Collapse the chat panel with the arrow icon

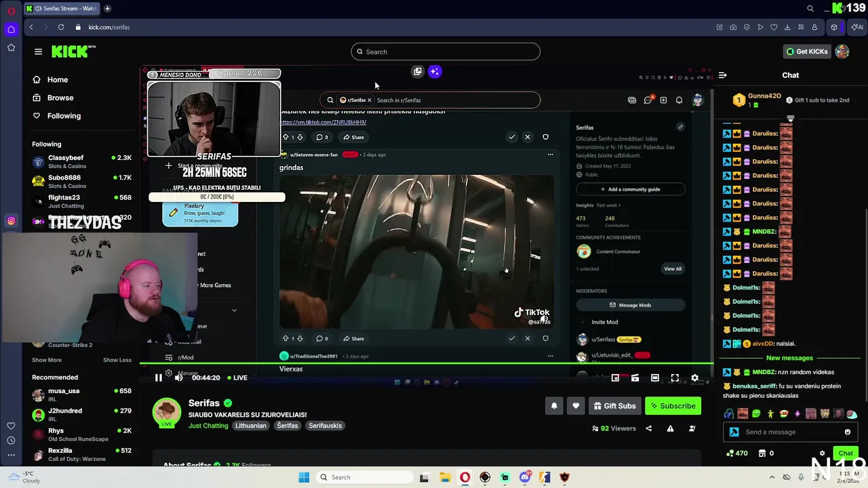[x=722, y=75]
